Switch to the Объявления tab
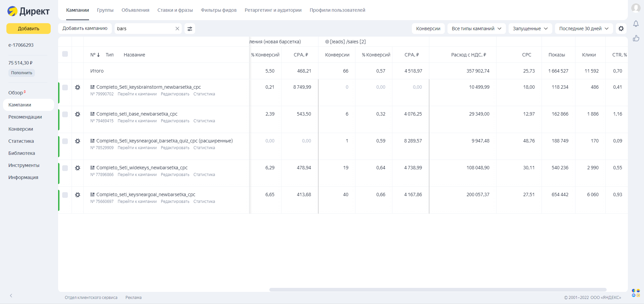 pos(135,10)
